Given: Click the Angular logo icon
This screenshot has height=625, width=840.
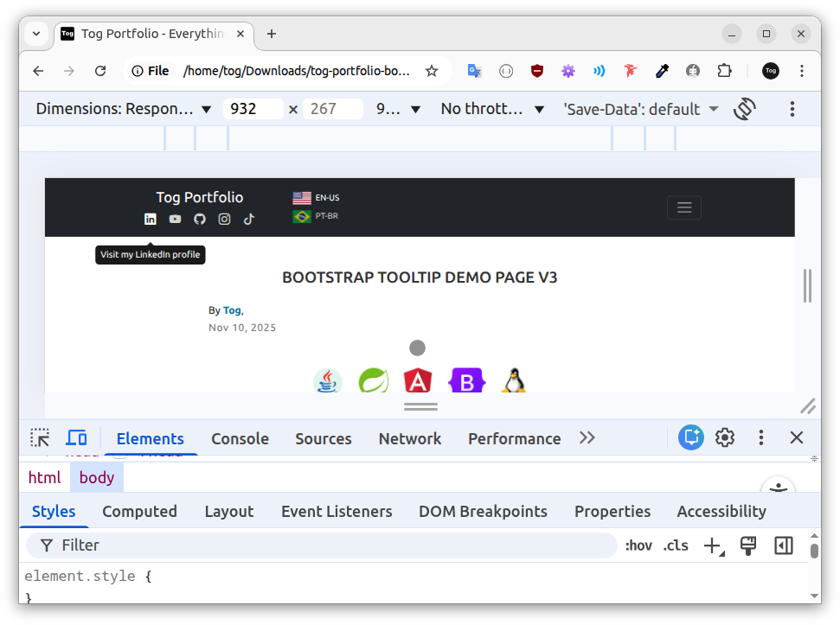Looking at the screenshot, I should [x=418, y=380].
